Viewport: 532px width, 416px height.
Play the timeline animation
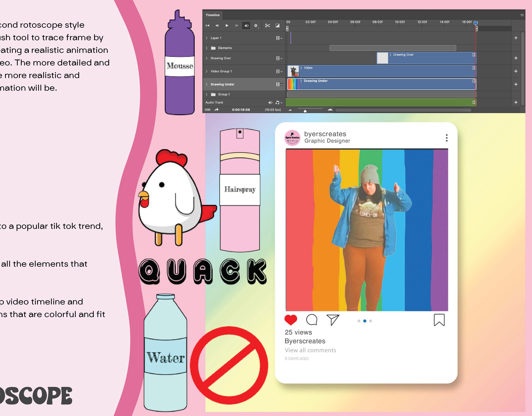click(227, 26)
